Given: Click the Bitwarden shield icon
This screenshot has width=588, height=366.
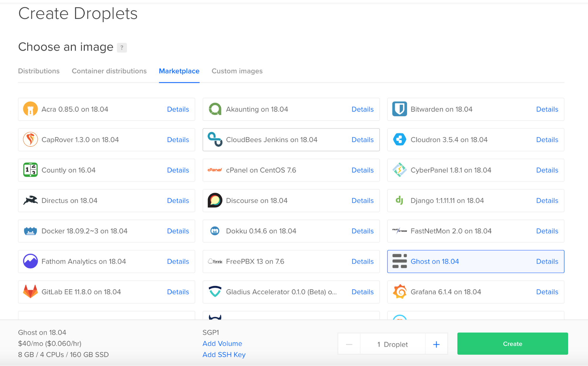Looking at the screenshot, I should tap(399, 109).
